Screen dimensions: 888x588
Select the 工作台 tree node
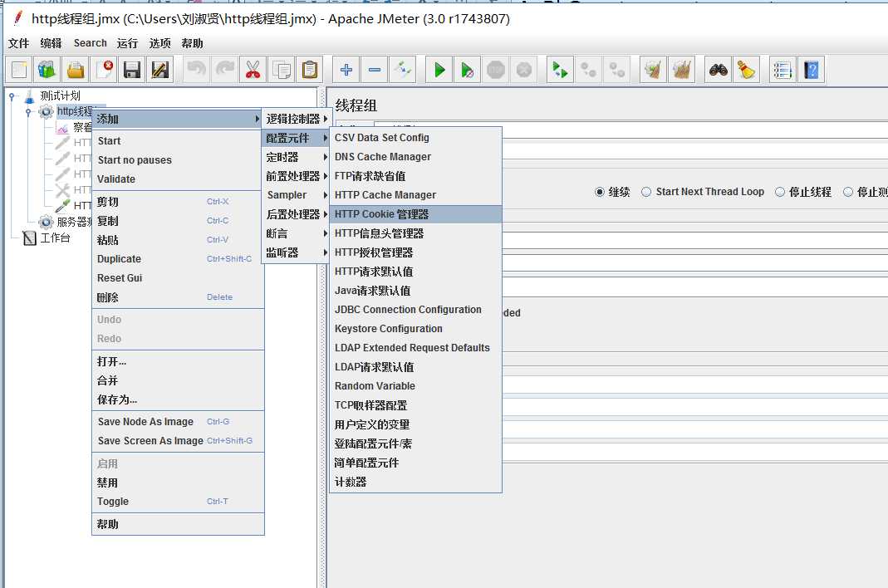coord(55,238)
